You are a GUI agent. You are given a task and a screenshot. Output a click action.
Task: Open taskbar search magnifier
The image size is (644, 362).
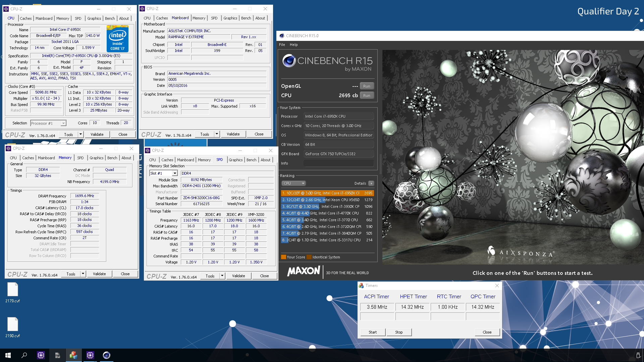tap(24, 355)
